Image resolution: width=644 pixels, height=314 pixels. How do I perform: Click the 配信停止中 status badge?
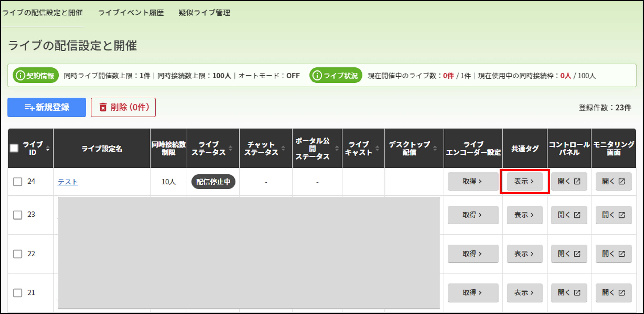point(213,182)
